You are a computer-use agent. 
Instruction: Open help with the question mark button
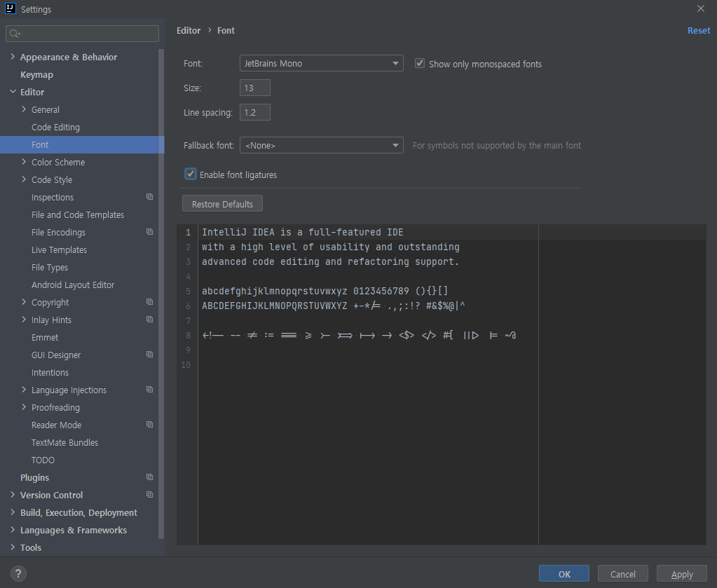[18, 574]
